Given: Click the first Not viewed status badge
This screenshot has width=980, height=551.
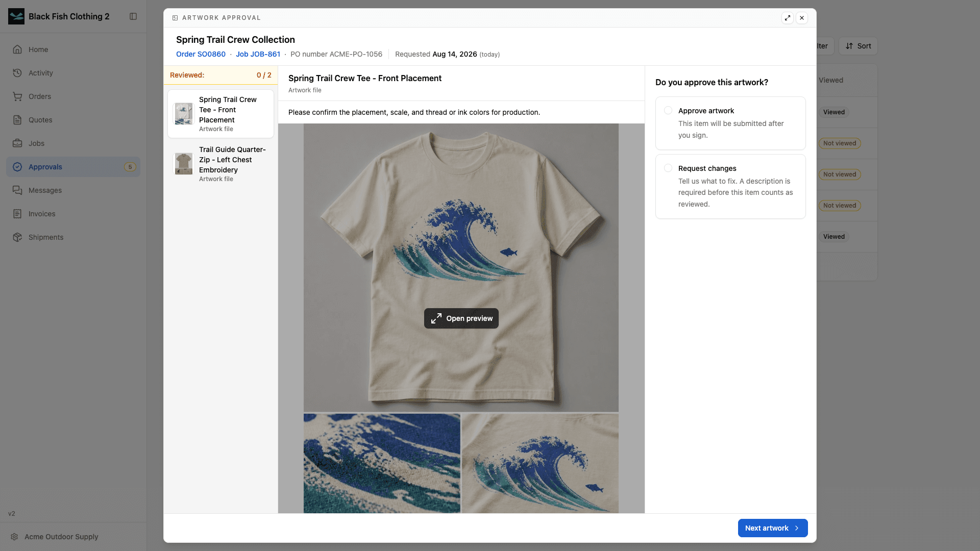Looking at the screenshot, I should 839,143.
